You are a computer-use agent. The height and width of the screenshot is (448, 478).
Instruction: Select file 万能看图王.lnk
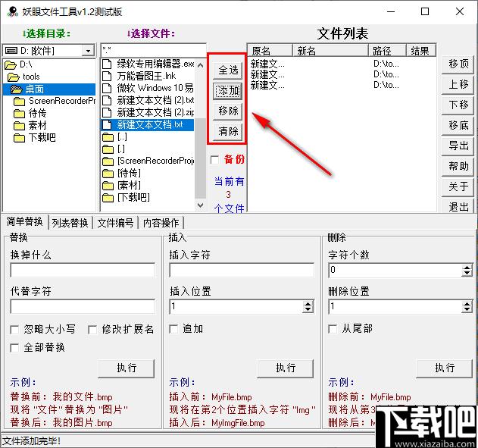148,76
